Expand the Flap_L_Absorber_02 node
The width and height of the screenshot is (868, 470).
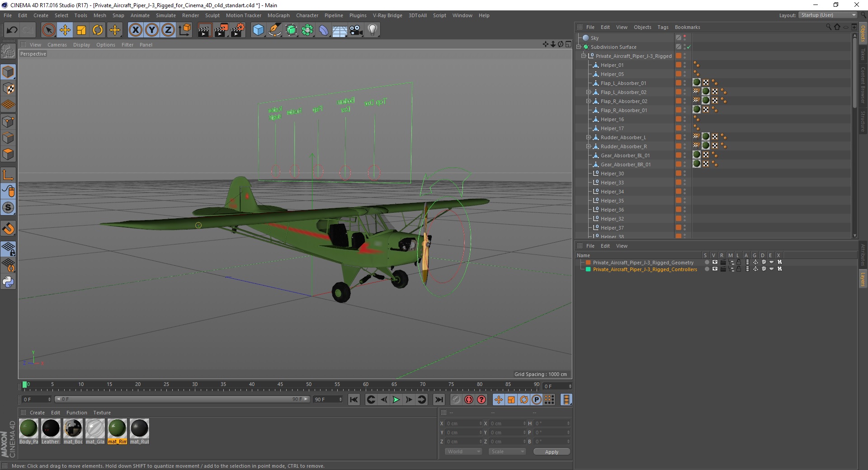coord(589,92)
